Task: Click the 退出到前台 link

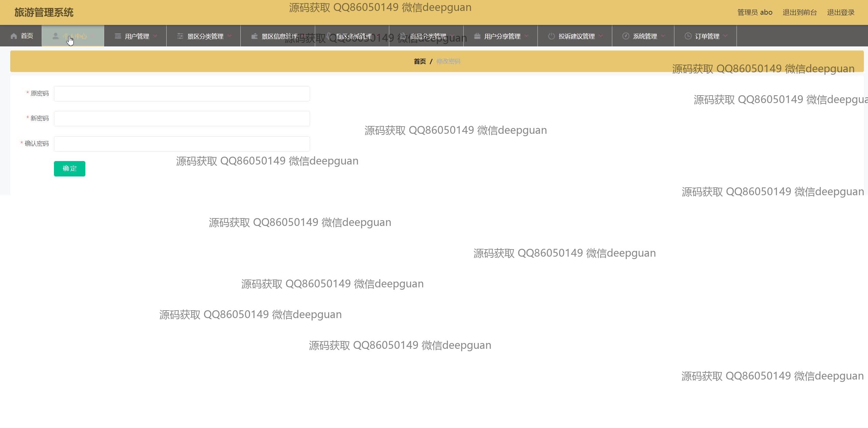Action: 799,13
